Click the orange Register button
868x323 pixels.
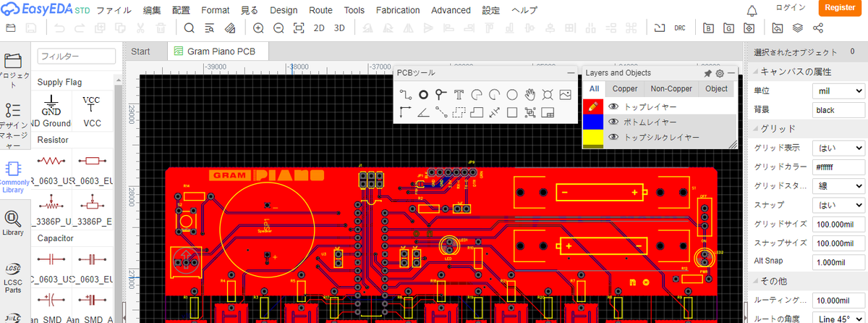(x=840, y=8)
